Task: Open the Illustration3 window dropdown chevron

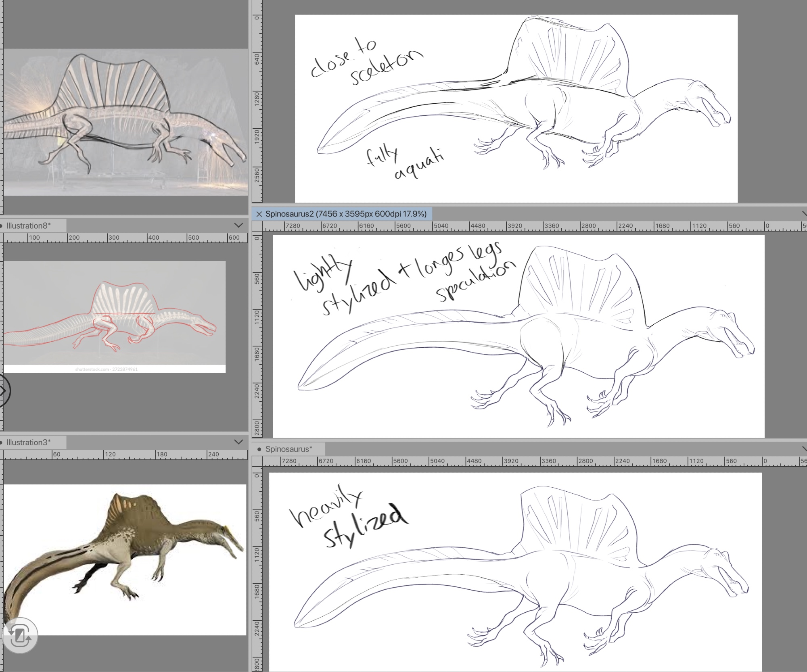Action: click(x=238, y=442)
